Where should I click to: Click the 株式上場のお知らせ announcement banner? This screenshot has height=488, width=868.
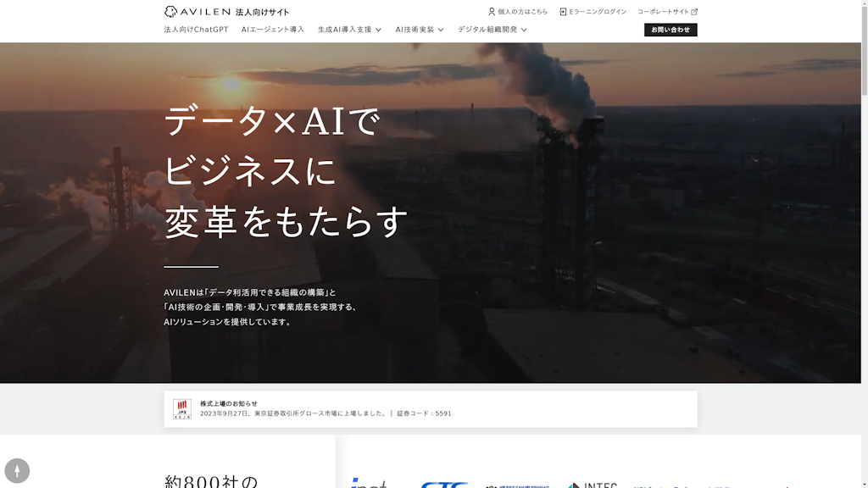pyautogui.click(x=431, y=409)
